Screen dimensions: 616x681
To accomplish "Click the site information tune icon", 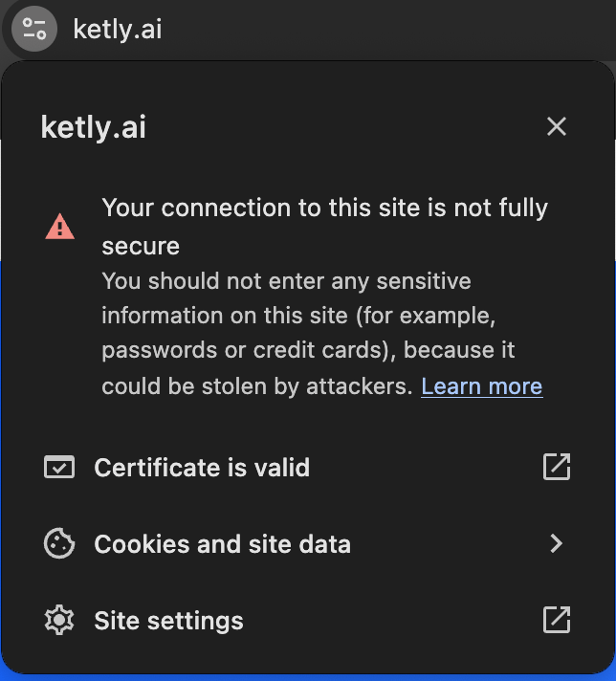I will [x=34, y=28].
